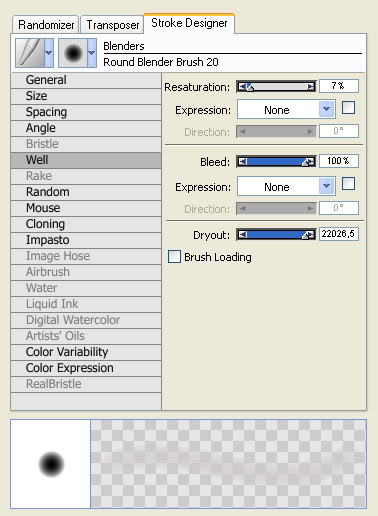Viewport: 378px width, 516px height.
Task: Select the Stroke Designer tab
Action: coord(189,23)
